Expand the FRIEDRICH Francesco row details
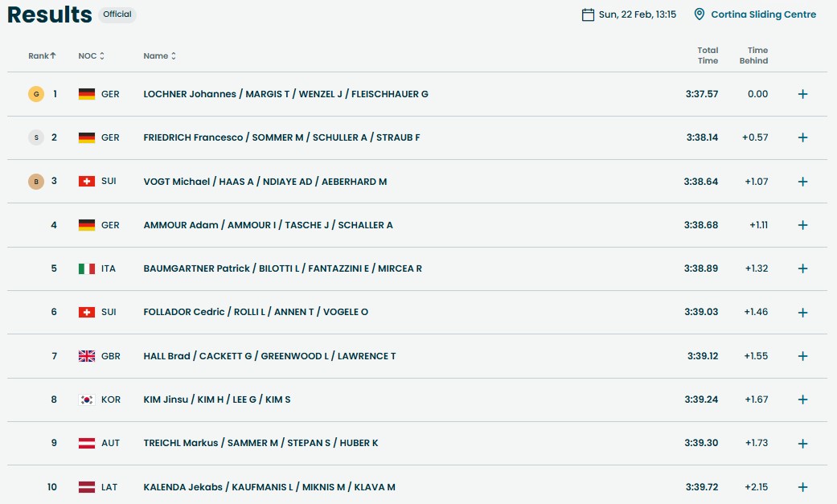The height and width of the screenshot is (504, 837). pyautogui.click(x=802, y=137)
